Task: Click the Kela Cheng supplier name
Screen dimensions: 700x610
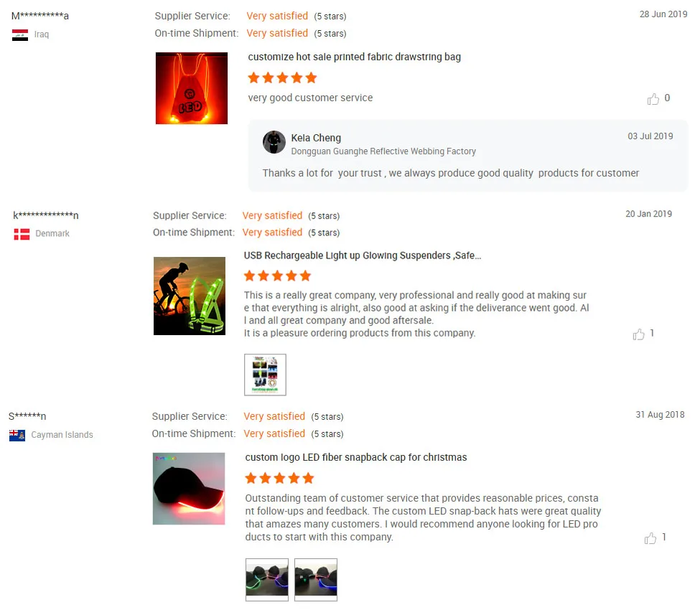Action: 316,138
